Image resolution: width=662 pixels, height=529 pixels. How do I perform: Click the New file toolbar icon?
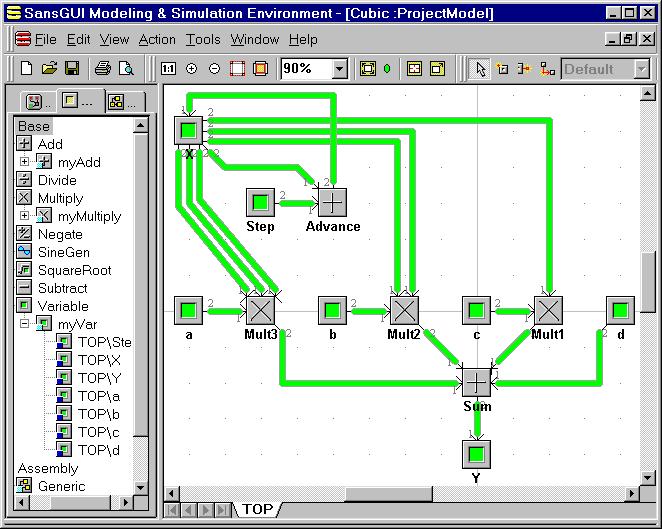pos(27,69)
